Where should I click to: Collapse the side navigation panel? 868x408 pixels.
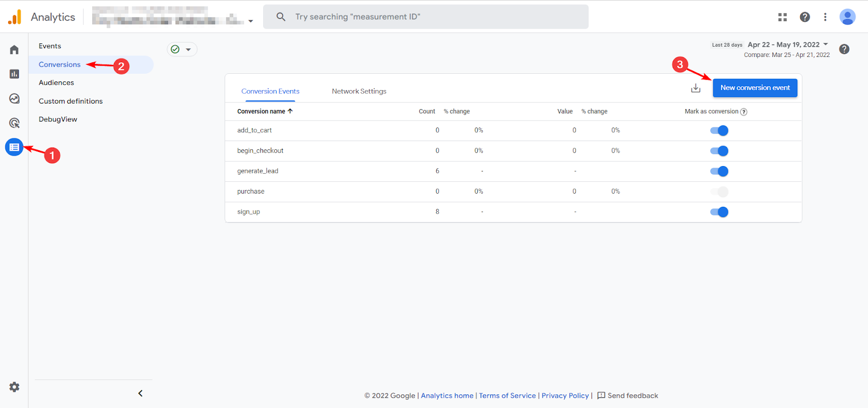coord(141,393)
